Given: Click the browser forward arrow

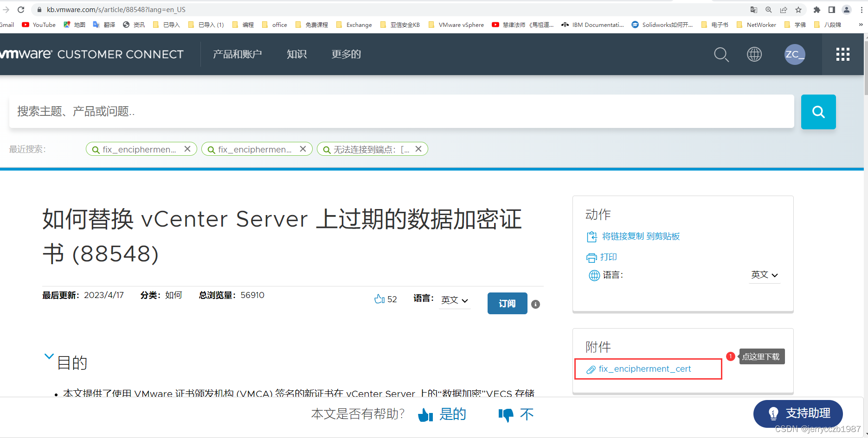Looking at the screenshot, I should click(x=5, y=9).
